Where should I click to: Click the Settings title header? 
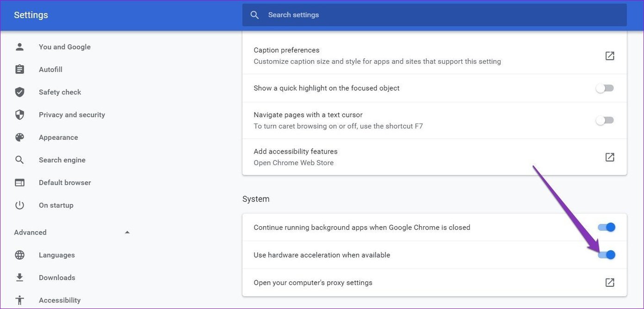tap(31, 15)
